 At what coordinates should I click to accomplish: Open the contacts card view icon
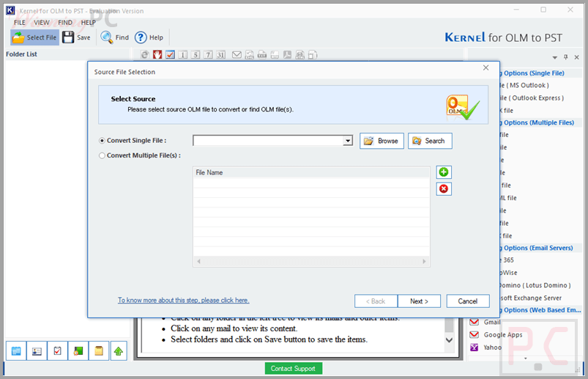click(x=37, y=351)
